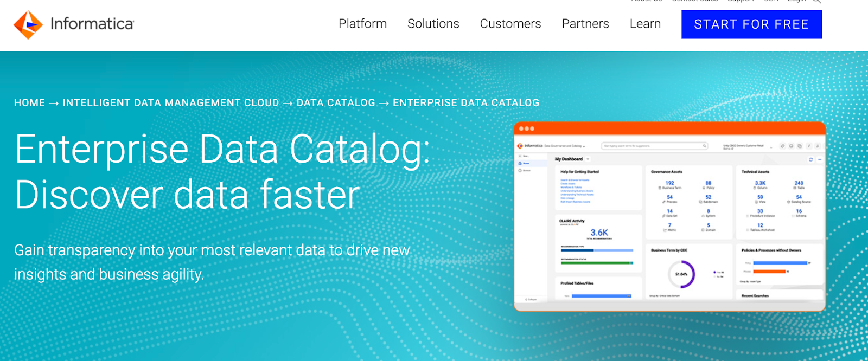Open the Customers menu

pyautogui.click(x=510, y=24)
